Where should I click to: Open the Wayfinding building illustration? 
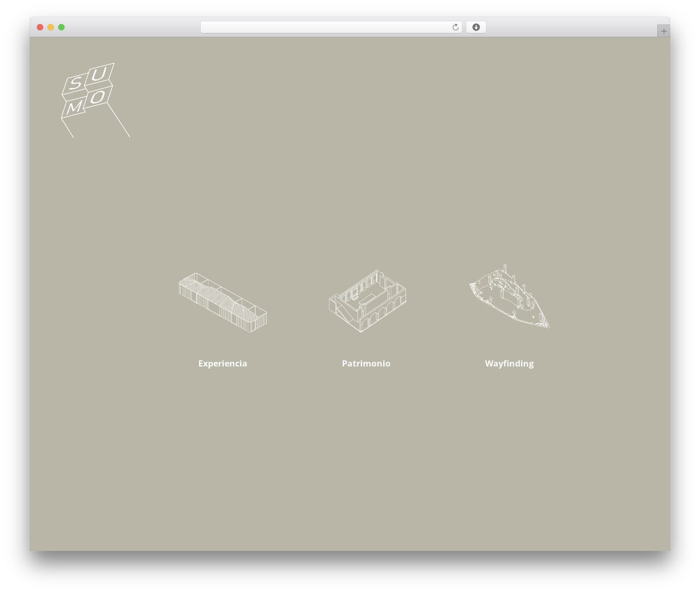pos(509,296)
